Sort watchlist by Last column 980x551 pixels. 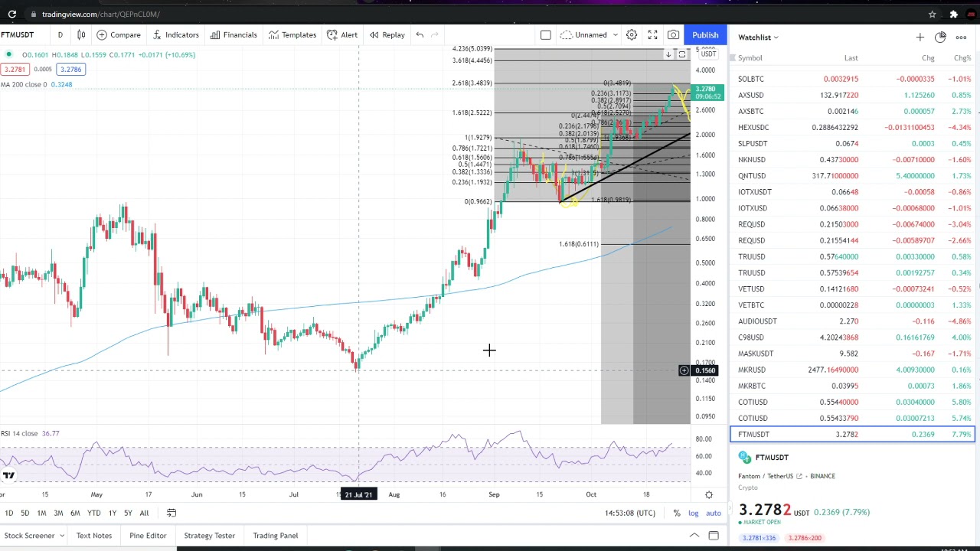tap(851, 57)
